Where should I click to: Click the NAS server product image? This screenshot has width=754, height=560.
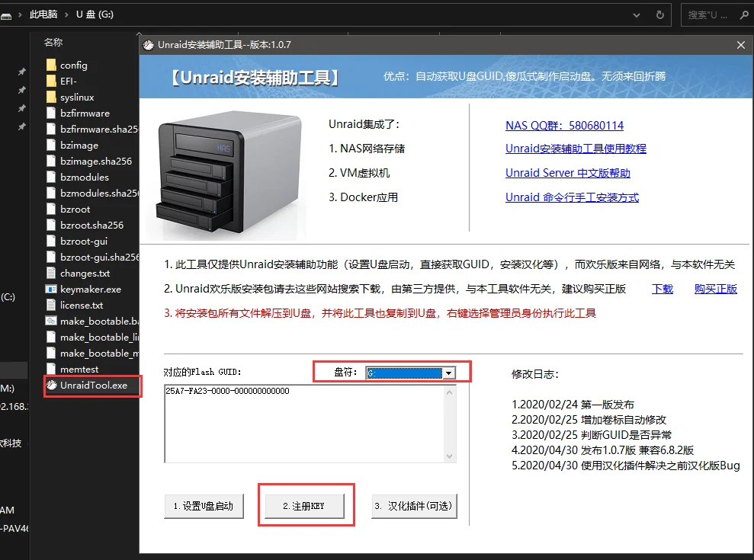[229, 173]
